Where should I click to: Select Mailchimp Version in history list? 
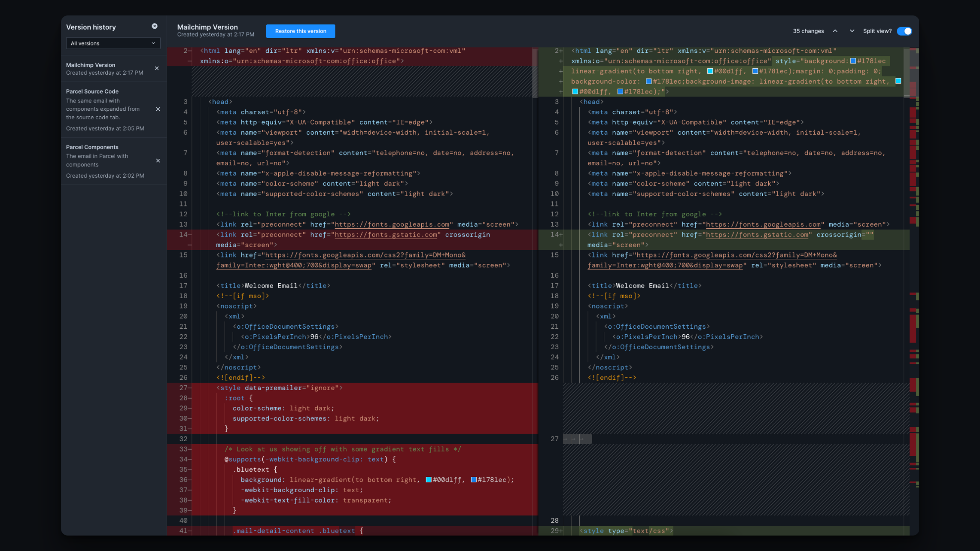pyautogui.click(x=90, y=65)
